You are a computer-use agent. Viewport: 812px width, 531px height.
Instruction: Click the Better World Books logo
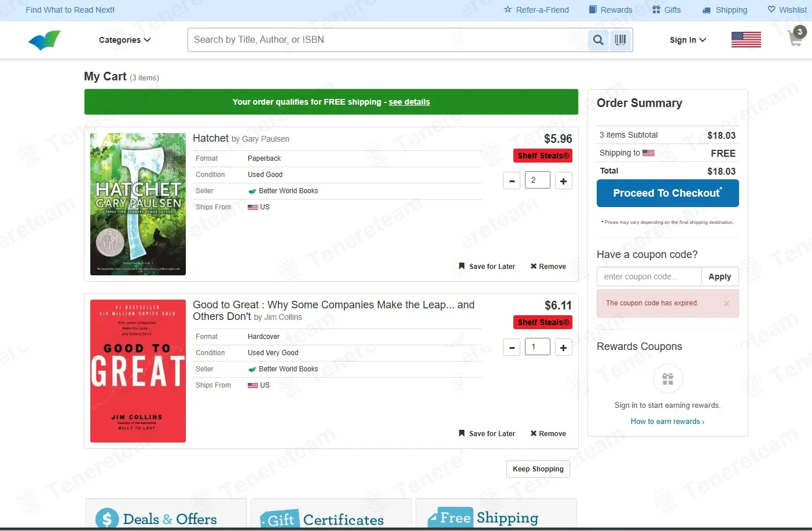click(45, 40)
